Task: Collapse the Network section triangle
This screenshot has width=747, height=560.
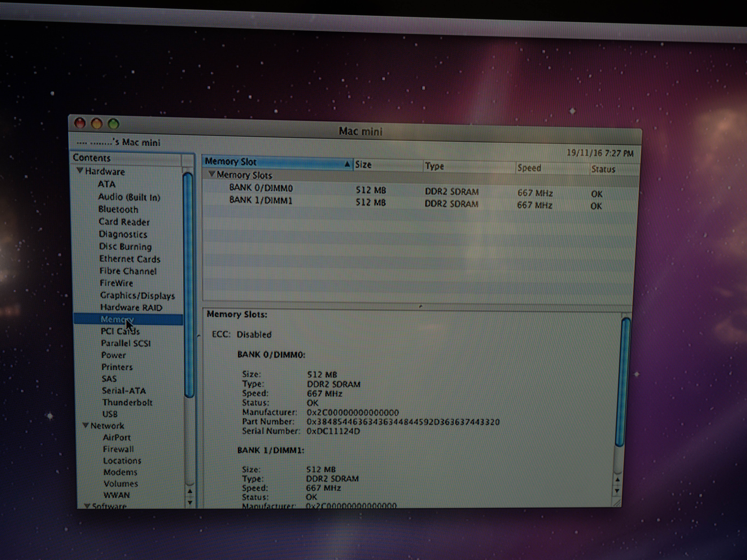Action: (x=86, y=425)
